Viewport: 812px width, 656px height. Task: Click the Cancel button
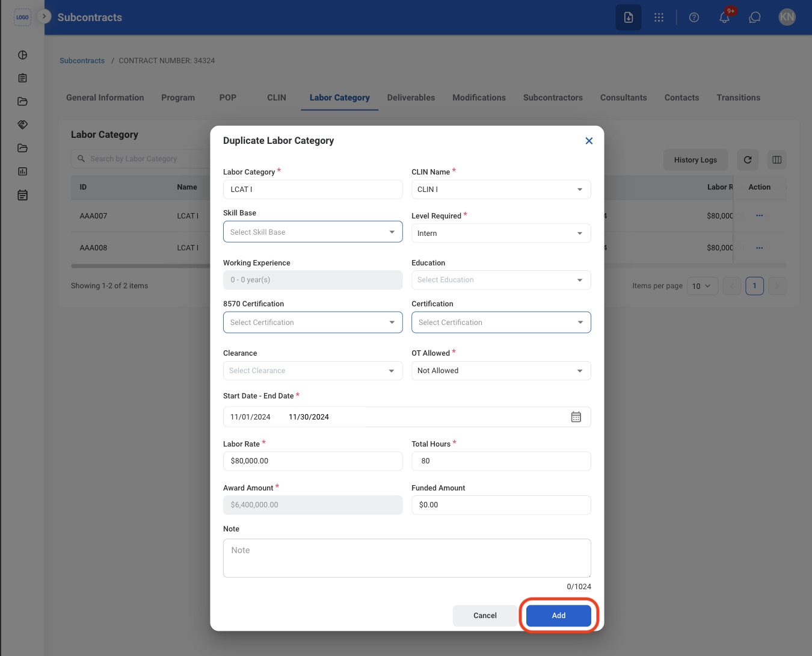point(485,616)
